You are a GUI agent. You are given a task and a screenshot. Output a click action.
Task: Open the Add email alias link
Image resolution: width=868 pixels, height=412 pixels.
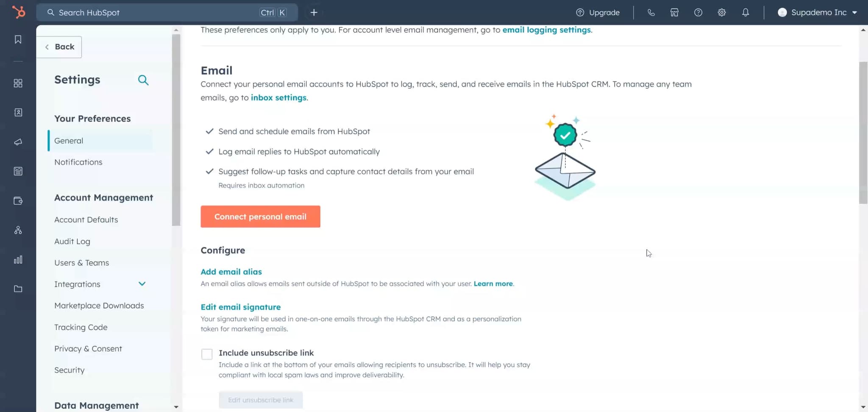[x=231, y=271]
